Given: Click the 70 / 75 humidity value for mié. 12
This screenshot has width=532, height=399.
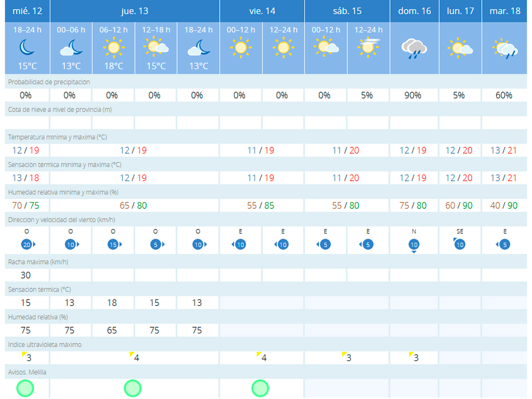Looking at the screenshot, I should 26,205.
